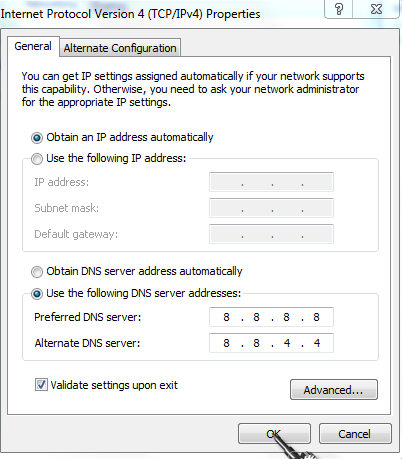Click the Subnet mask field
Screen dimensions: 402x459
click(x=271, y=208)
